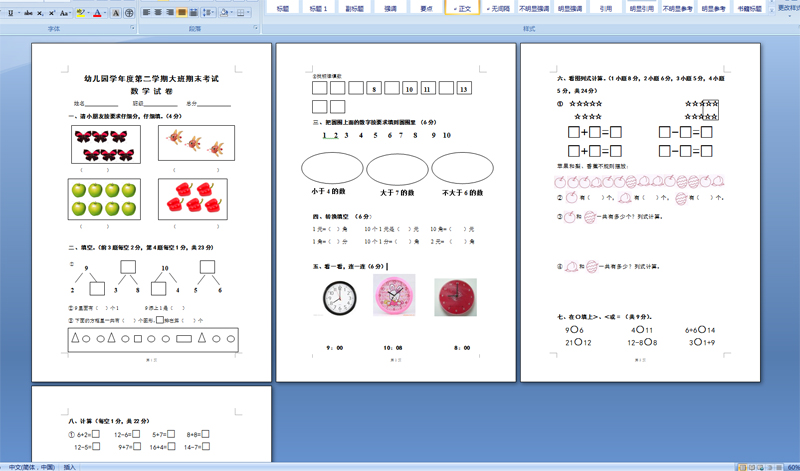The width and height of the screenshot is (800, 471).
Task: Apply the 强调 style
Action: click(390, 7)
